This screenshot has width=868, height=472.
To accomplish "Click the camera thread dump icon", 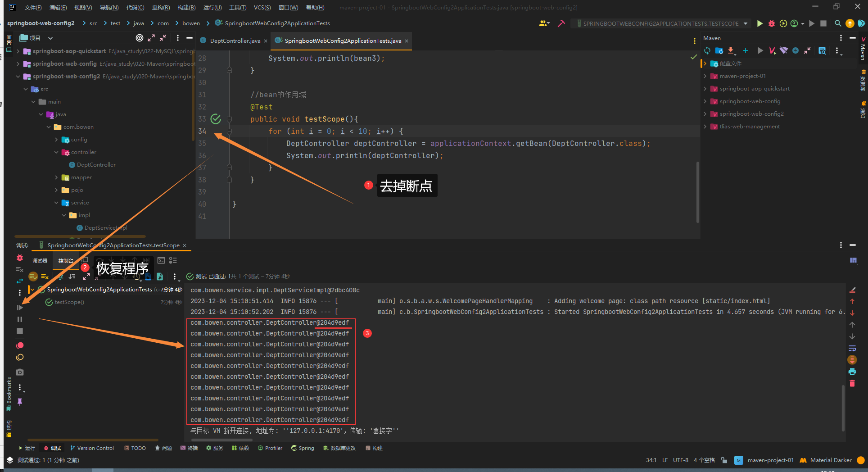I will (20, 372).
